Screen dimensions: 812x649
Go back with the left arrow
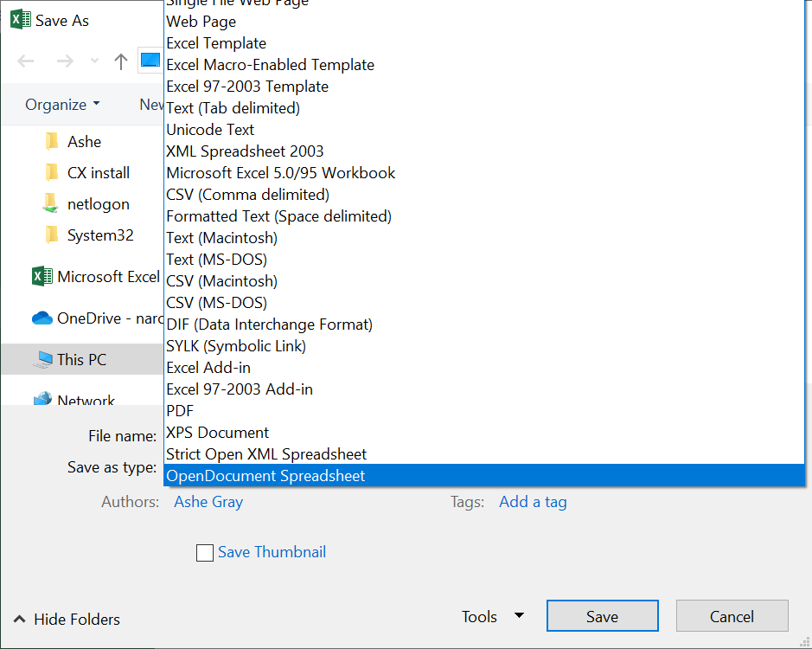click(25, 61)
